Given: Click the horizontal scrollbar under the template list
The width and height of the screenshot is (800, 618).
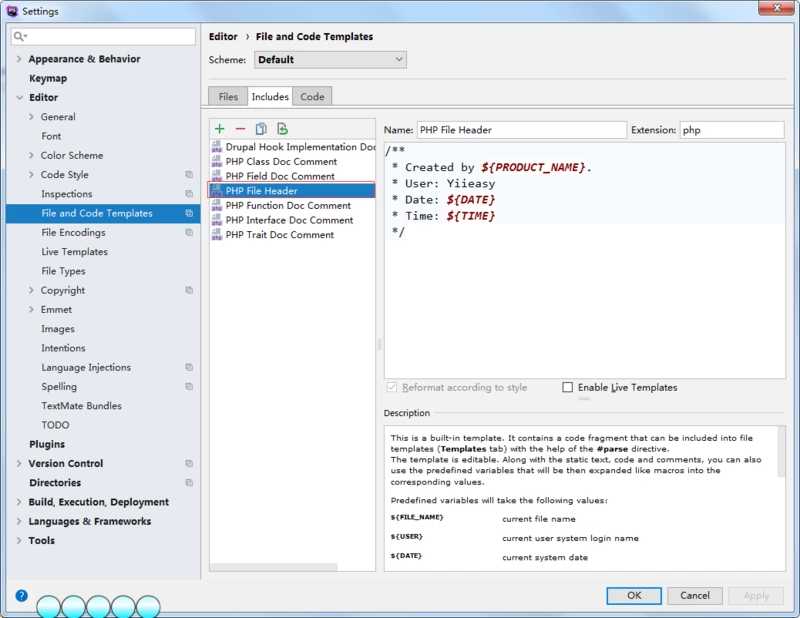Looking at the screenshot, I should 273,567.
